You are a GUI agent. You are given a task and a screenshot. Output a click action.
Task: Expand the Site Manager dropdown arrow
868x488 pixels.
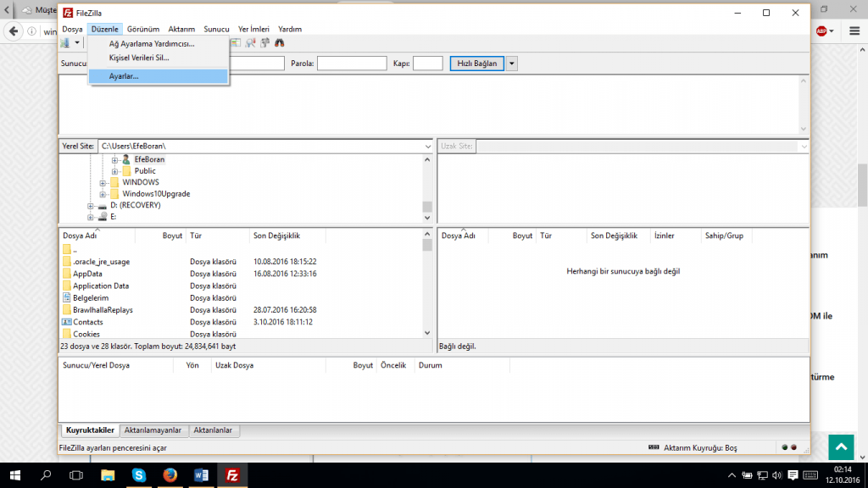(x=77, y=42)
